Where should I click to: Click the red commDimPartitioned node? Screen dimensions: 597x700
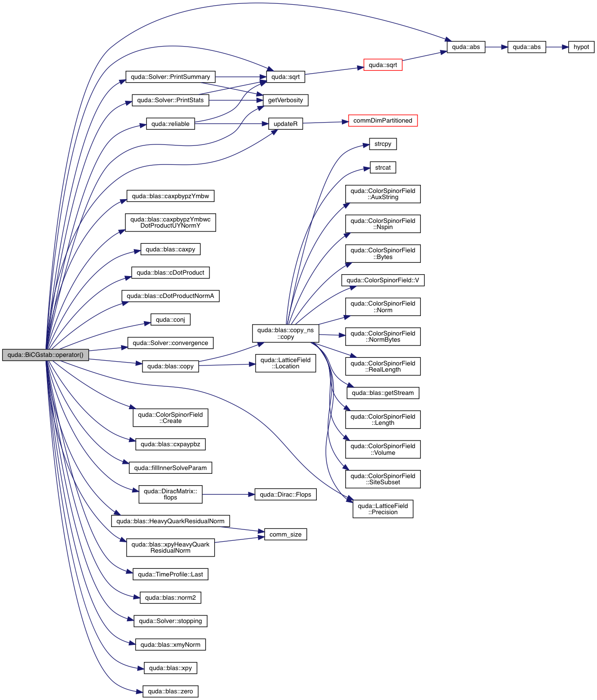click(383, 121)
